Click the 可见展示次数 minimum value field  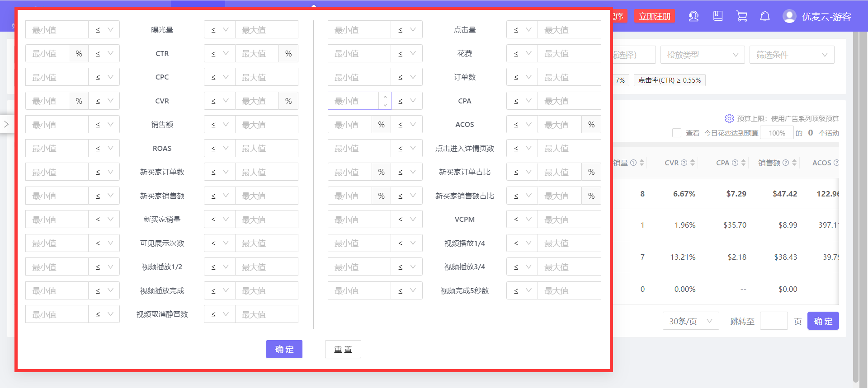[x=57, y=243]
